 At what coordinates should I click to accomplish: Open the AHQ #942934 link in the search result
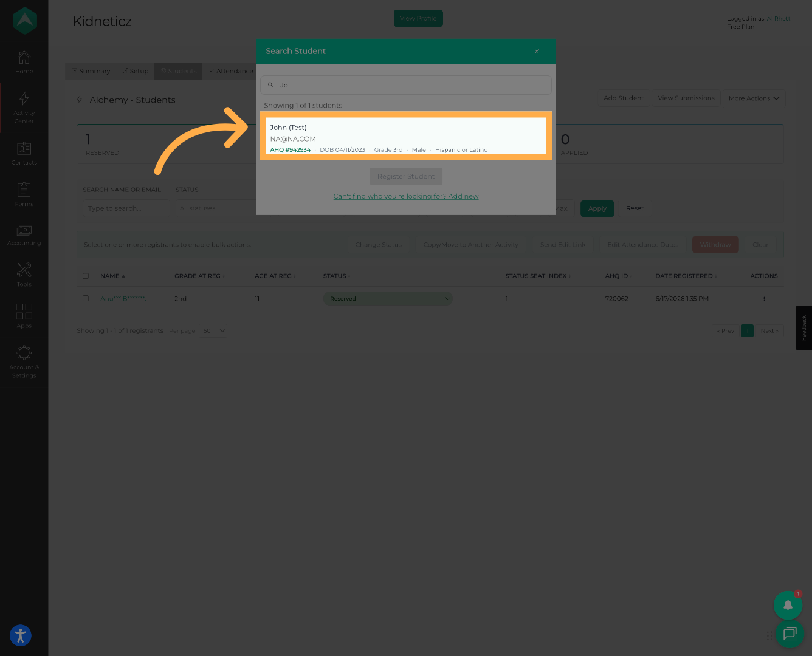click(291, 150)
